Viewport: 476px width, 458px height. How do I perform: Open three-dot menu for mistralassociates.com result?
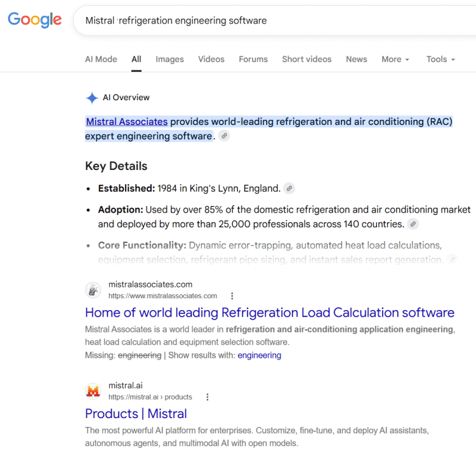232,296
